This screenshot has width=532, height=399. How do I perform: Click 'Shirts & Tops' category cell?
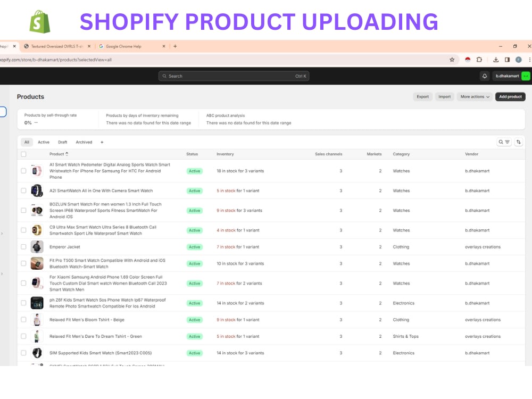(405, 336)
